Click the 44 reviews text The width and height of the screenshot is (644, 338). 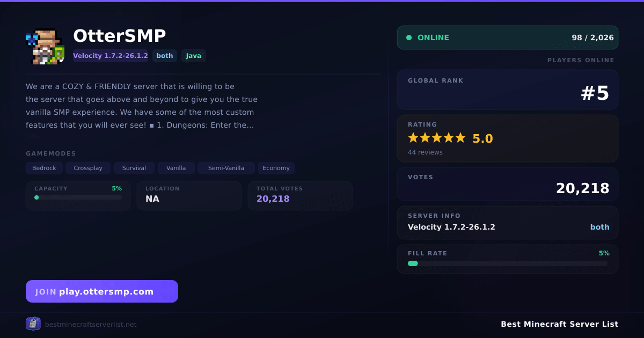tap(425, 152)
